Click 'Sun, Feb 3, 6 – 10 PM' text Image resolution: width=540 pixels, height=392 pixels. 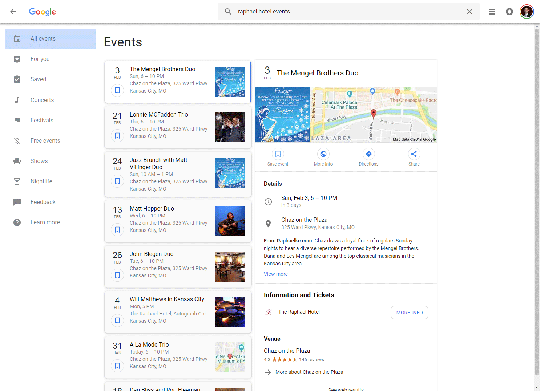pos(309,198)
